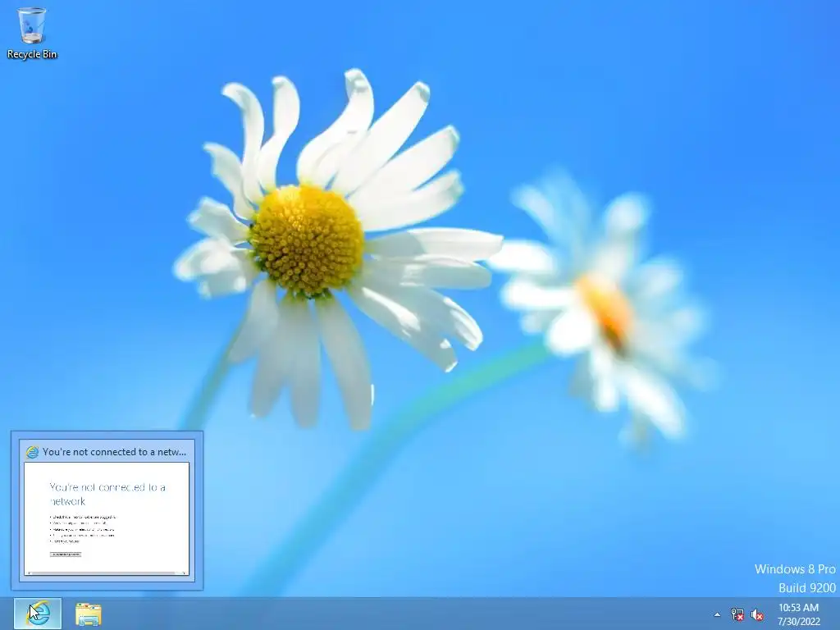Show hidden system tray icons
The height and width of the screenshot is (630, 840).
(x=717, y=614)
